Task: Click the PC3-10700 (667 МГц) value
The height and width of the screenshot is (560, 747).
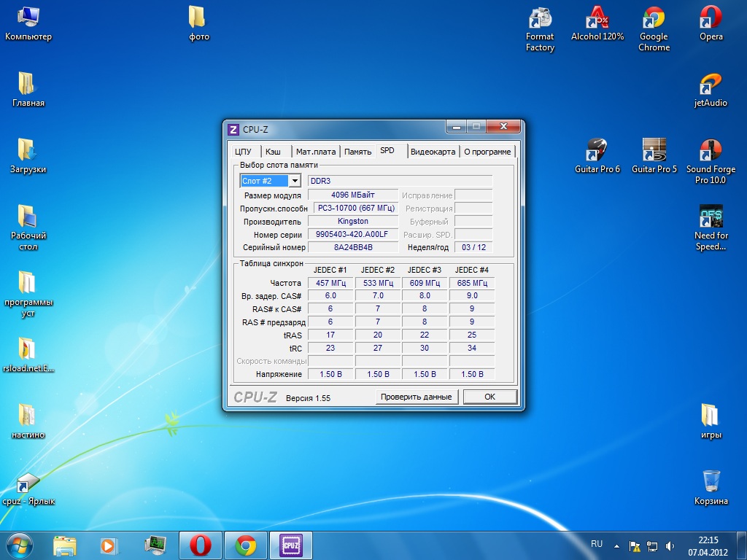Action: (x=356, y=208)
